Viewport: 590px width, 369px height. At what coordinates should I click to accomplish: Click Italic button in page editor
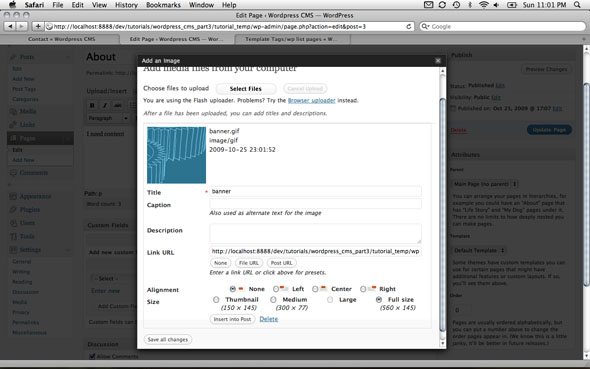105,105
